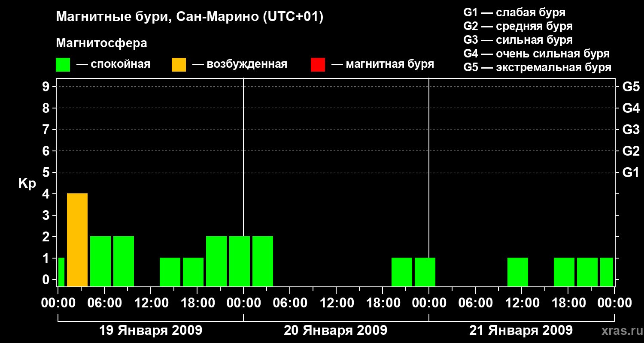Select green Kp 1 bar above 18:00, 21 January
The width and height of the screenshot is (644, 343).
click(x=564, y=272)
